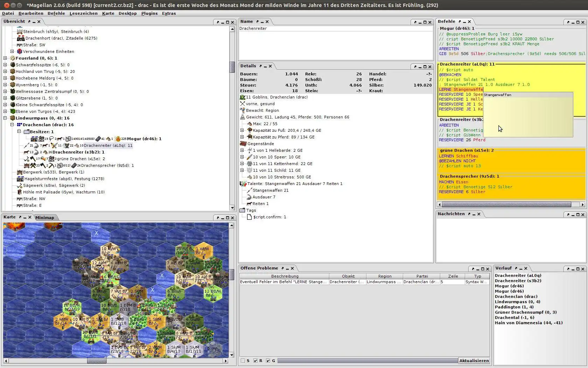Enable the S checkbox in Offene Probleme

click(x=243, y=361)
